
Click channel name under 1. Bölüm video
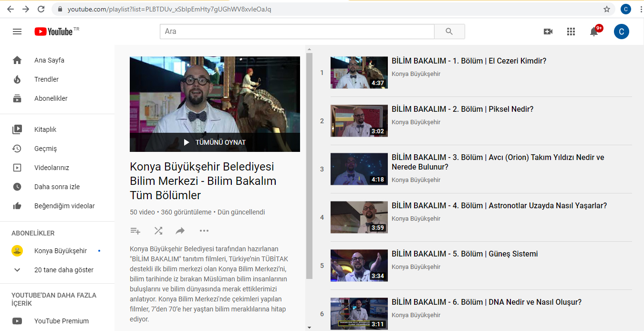416,74
